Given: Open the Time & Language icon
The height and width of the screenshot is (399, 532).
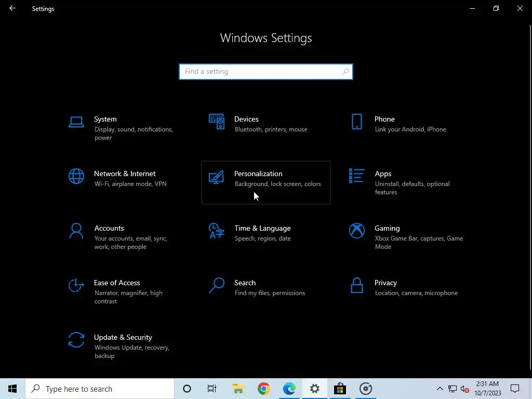Looking at the screenshot, I should tap(217, 231).
